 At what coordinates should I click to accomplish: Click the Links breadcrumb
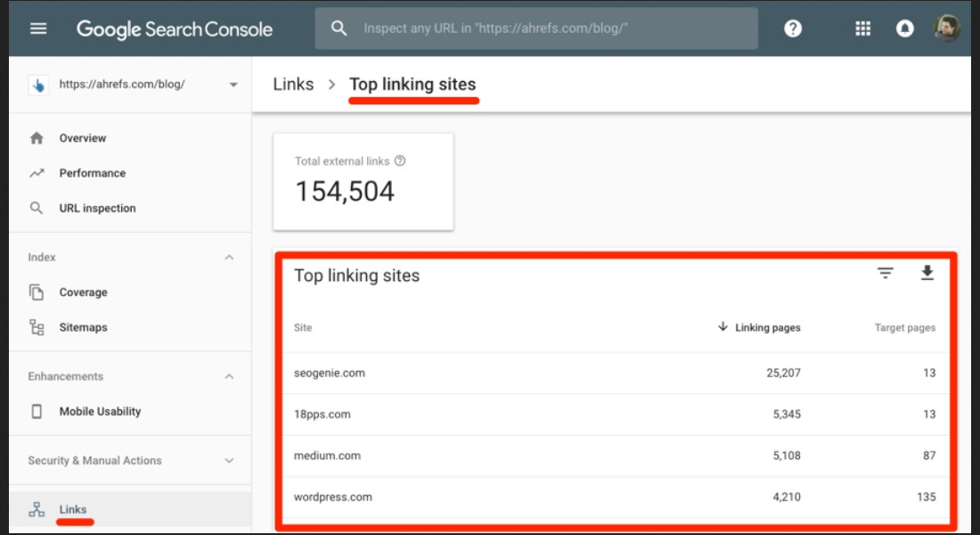point(293,84)
